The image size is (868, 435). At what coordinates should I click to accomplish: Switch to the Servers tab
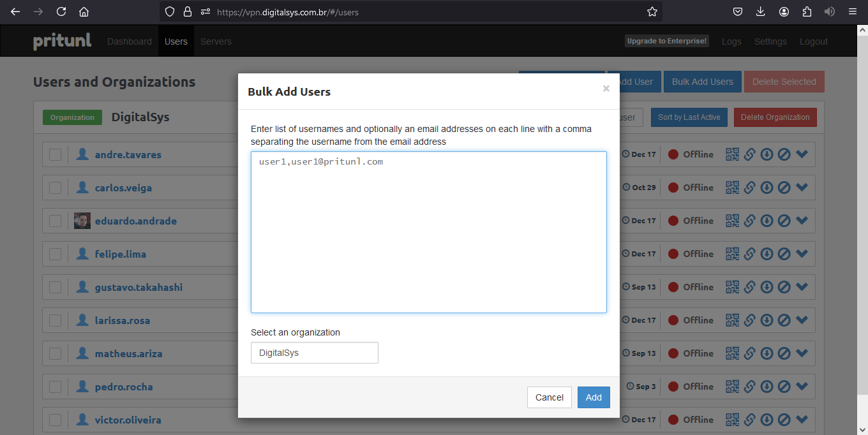pyautogui.click(x=216, y=41)
